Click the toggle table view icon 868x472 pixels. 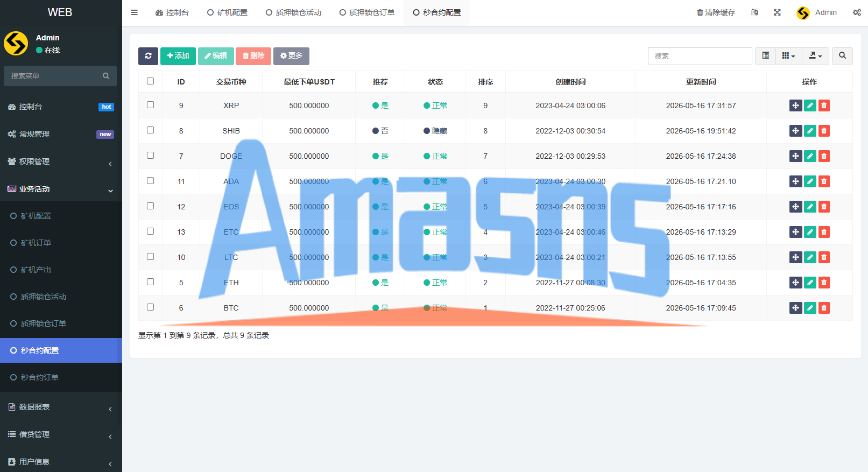coord(765,56)
